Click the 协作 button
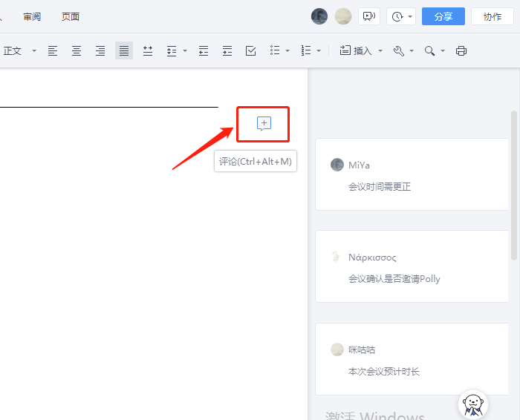520x420 pixels. 493,16
